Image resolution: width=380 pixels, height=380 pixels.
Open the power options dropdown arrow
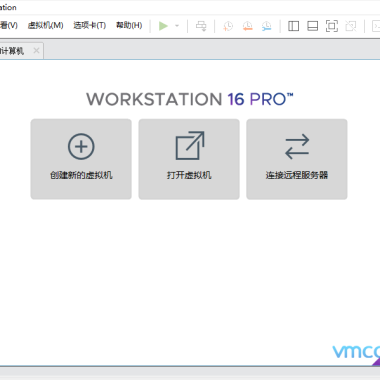point(177,26)
